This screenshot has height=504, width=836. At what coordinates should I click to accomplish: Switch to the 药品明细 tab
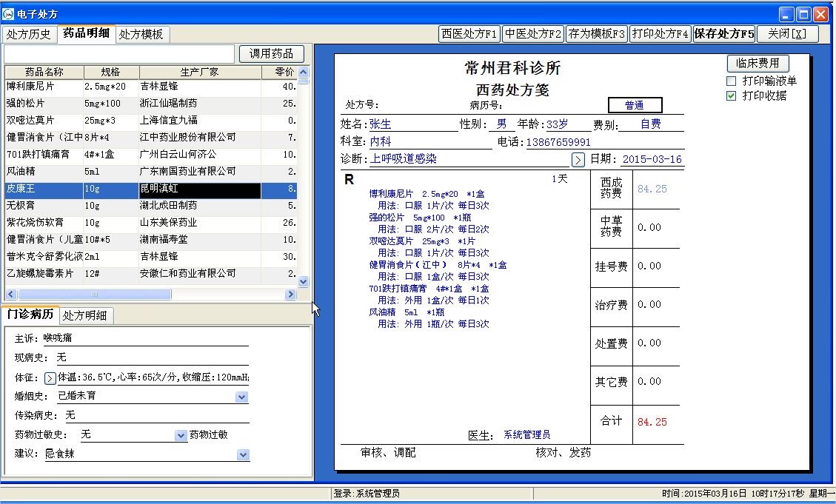click(x=86, y=33)
